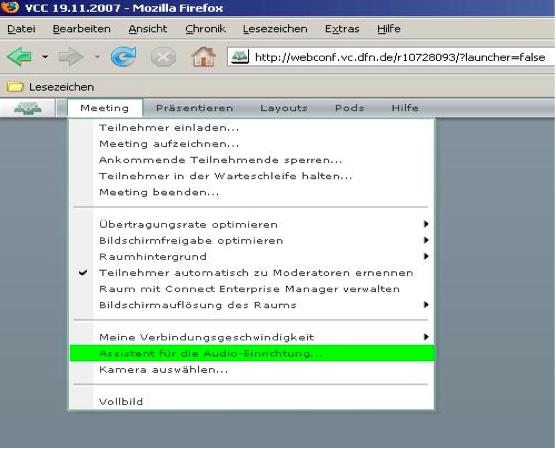This screenshot has width=556, height=449.
Task: Open the Chronik menu
Action: click(x=205, y=29)
